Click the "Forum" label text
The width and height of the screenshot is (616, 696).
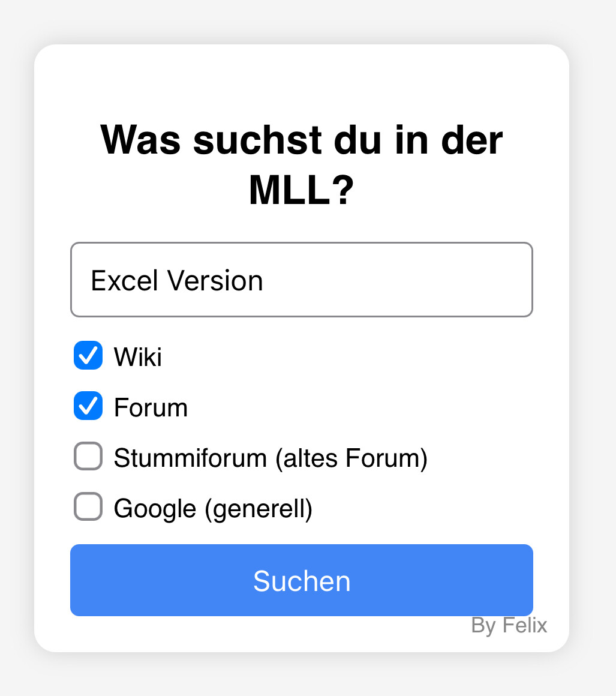151,408
